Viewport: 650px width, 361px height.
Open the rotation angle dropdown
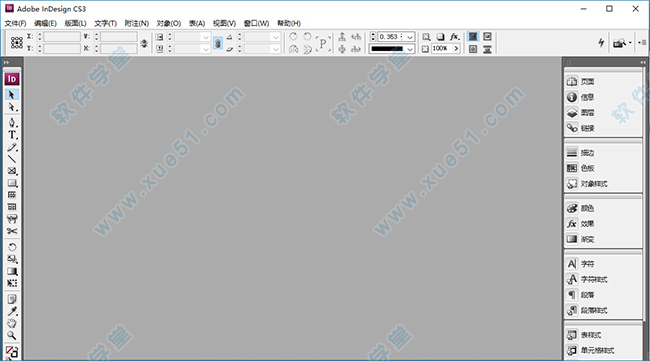pyautogui.click(x=276, y=37)
